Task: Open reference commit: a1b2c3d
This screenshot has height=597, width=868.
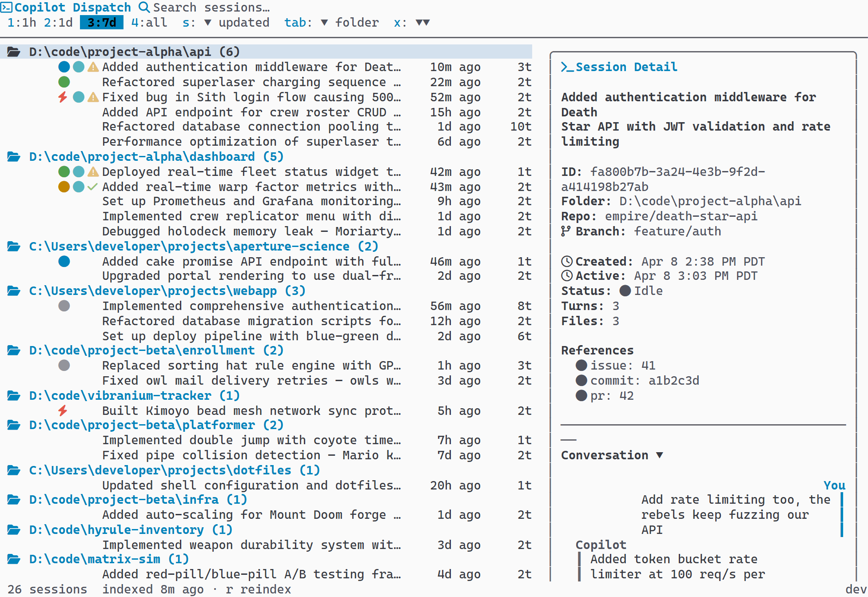Action: [637, 381]
